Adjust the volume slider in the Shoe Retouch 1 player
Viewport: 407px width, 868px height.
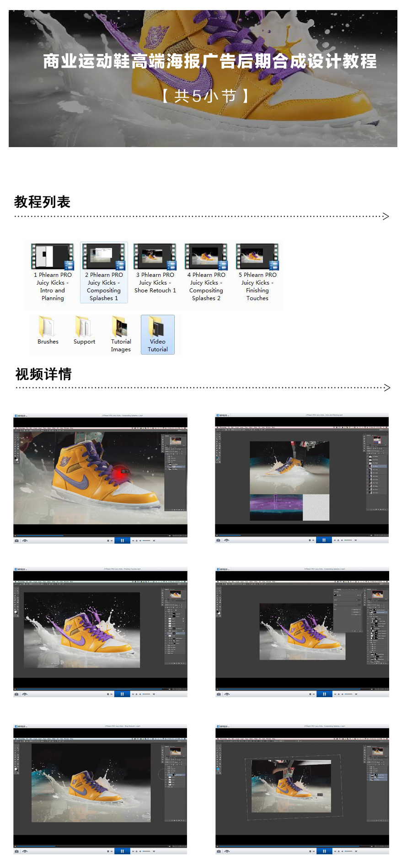[x=146, y=851]
